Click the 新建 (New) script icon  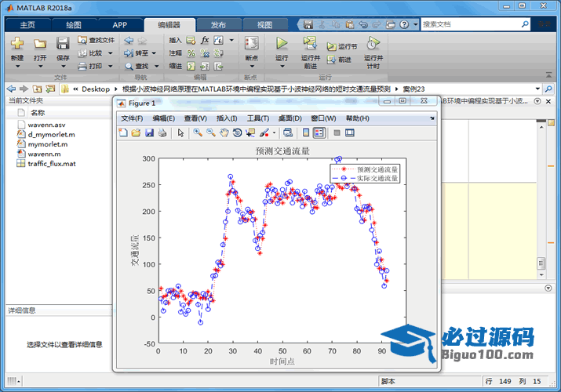tap(16, 44)
